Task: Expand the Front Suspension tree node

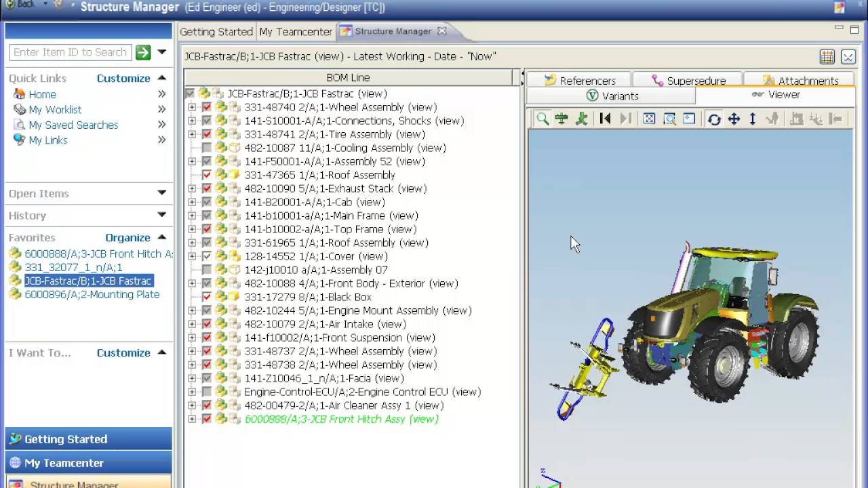Action: tap(192, 338)
